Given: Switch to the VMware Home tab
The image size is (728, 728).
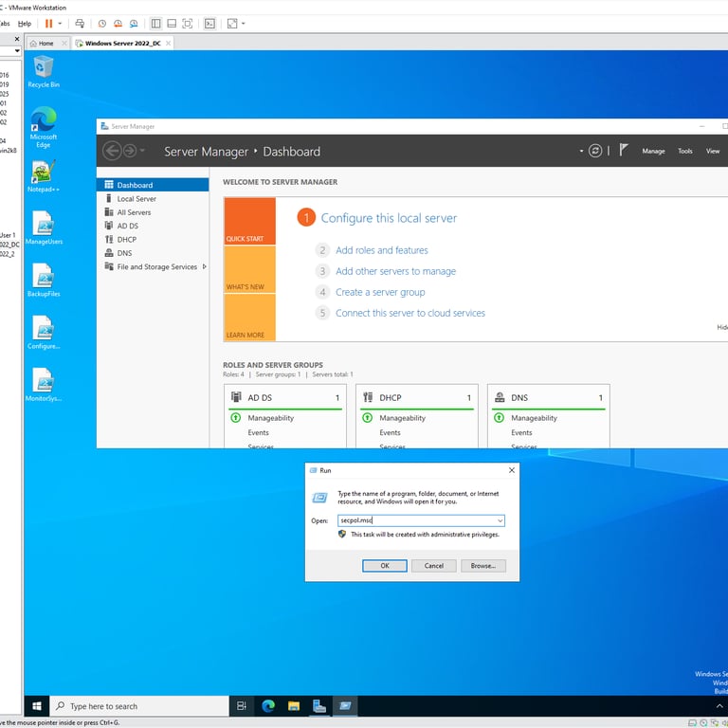Looking at the screenshot, I should (x=45, y=44).
